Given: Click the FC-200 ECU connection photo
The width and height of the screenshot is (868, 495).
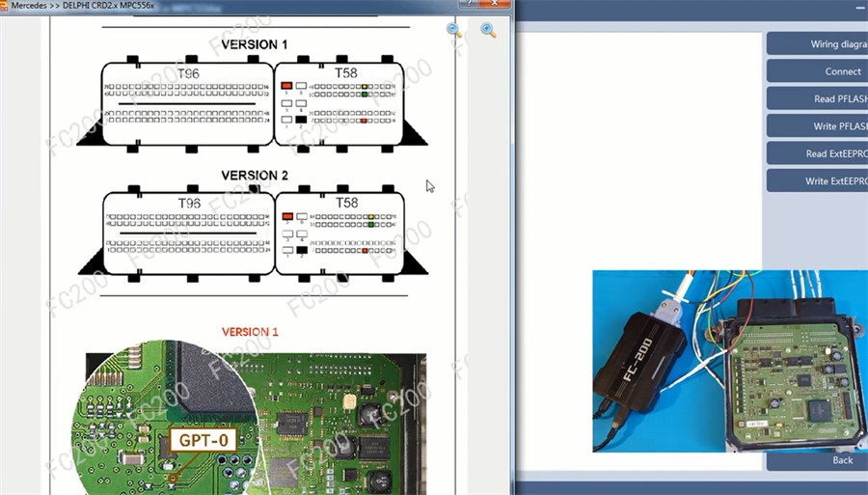Looking at the screenshot, I should click(x=730, y=361).
